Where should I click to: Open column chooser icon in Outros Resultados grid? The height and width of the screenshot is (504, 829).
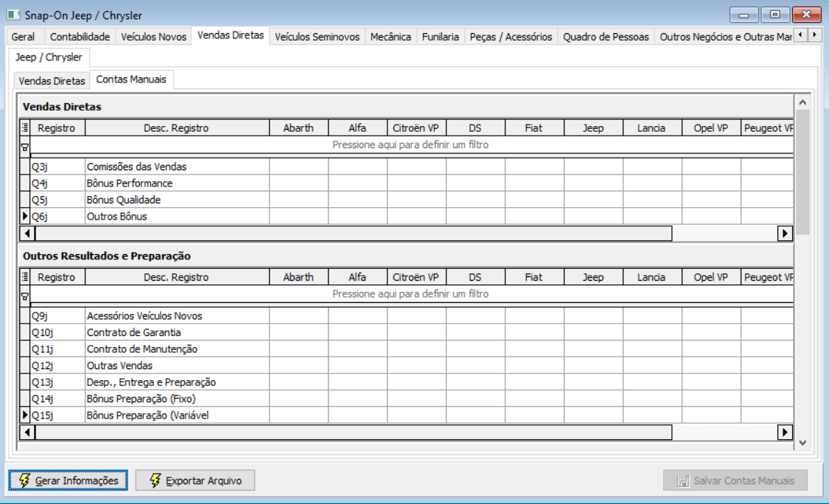tap(25, 276)
